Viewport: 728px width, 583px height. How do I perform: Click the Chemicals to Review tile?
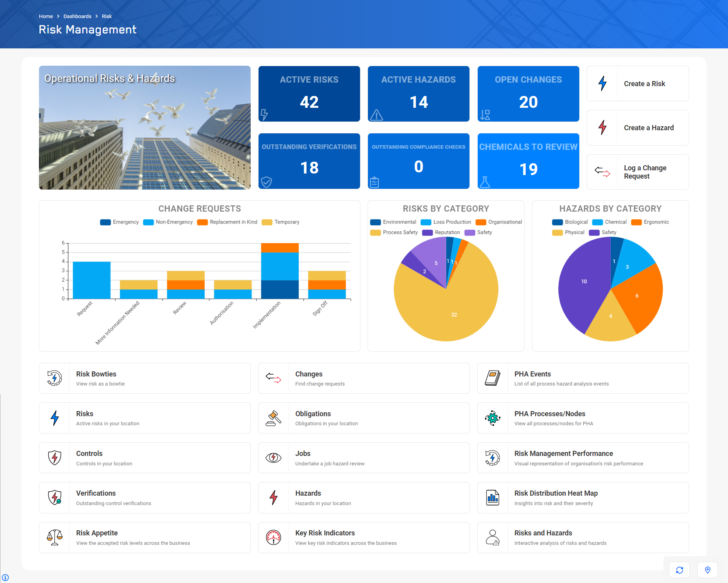coord(528,161)
